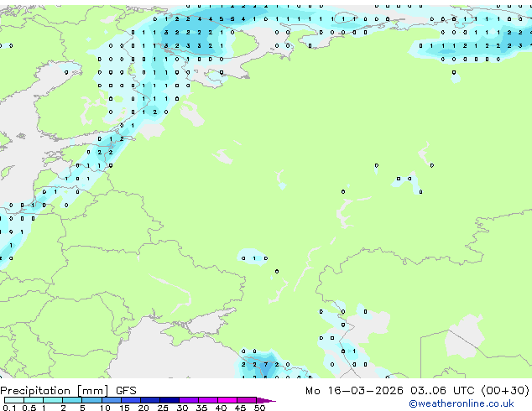
Task: Select the 5 to 10 legend swatch
Action: [91, 400]
